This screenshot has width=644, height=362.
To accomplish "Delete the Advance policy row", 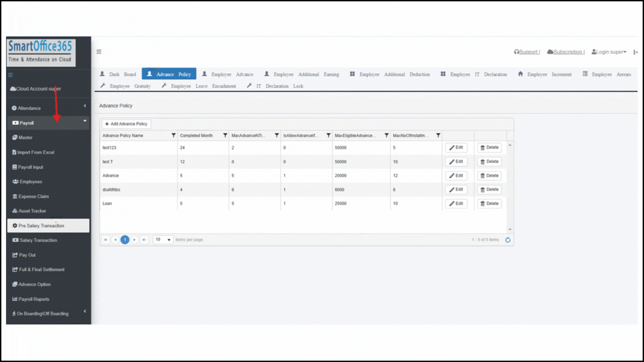I will coord(489,176).
